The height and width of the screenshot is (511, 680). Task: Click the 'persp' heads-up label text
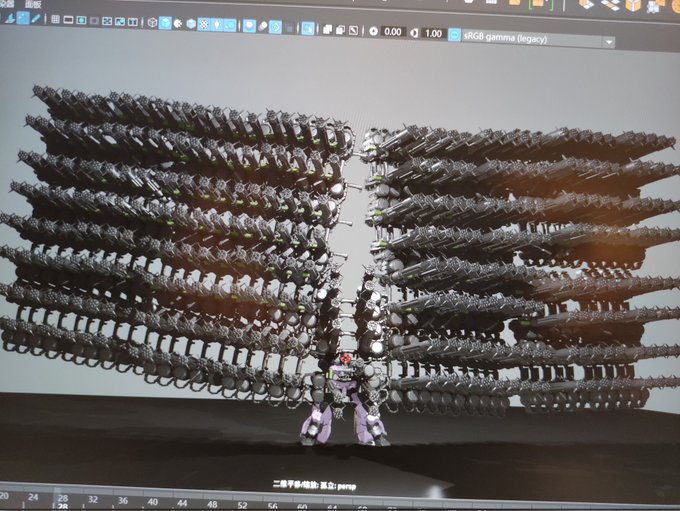(x=346, y=487)
